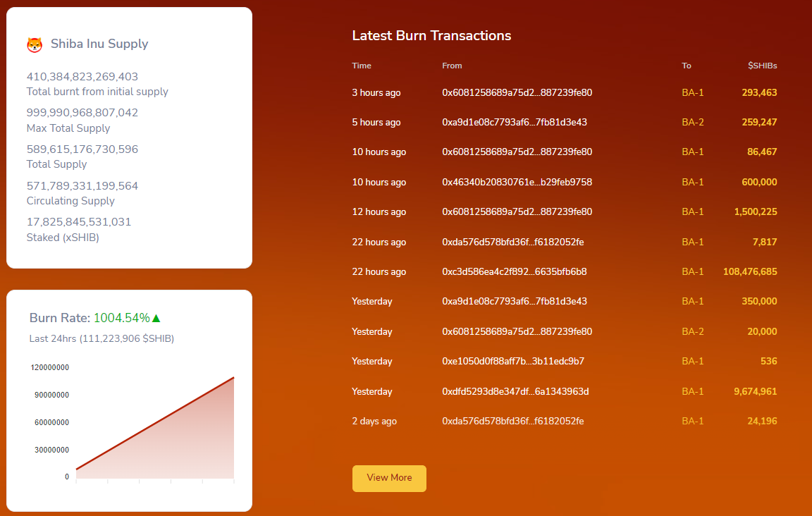Click the 120000000 chart axis label
Screen dimensions: 812x516
coord(50,368)
